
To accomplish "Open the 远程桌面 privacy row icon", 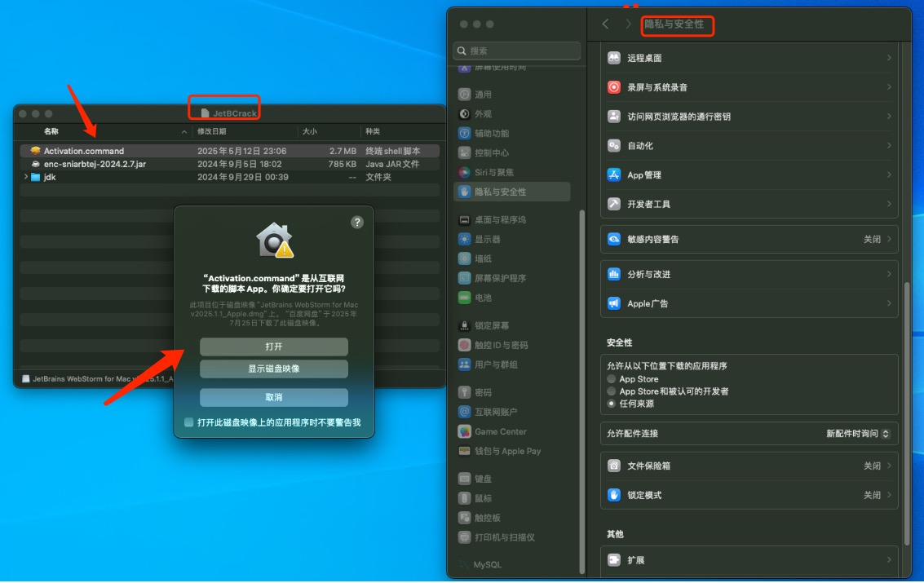I will click(x=614, y=58).
